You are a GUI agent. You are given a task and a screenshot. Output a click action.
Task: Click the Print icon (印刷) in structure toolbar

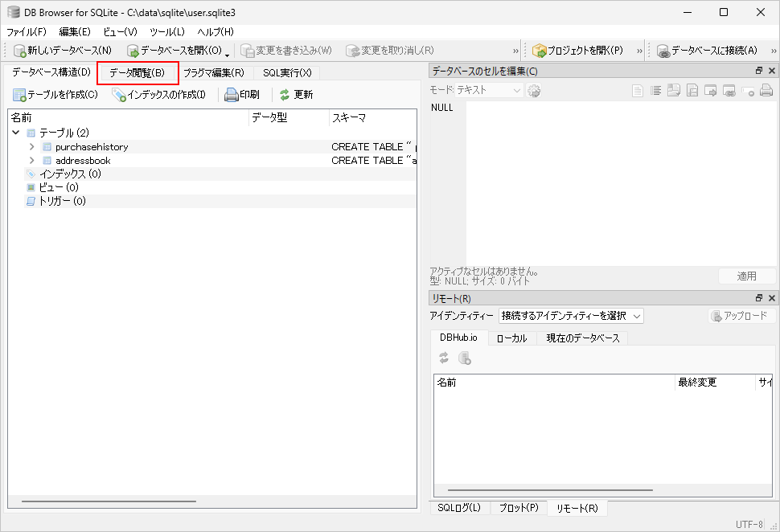[x=232, y=95]
